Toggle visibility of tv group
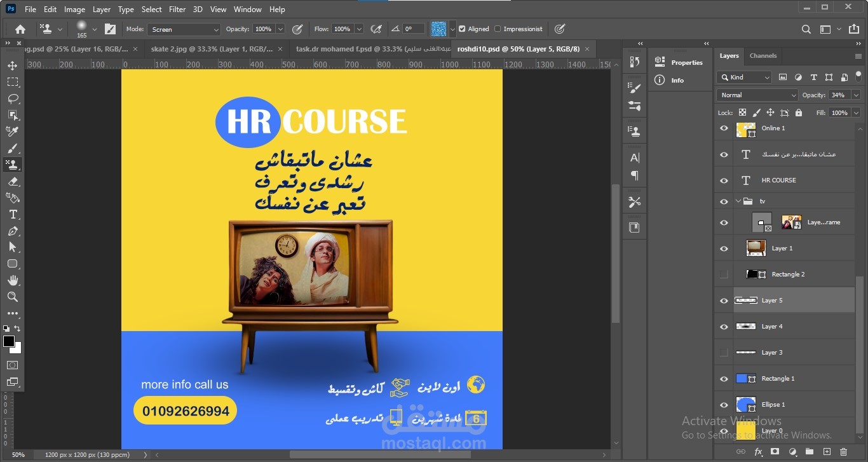This screenshot has width=868, height=462. (x=723, y=201)
